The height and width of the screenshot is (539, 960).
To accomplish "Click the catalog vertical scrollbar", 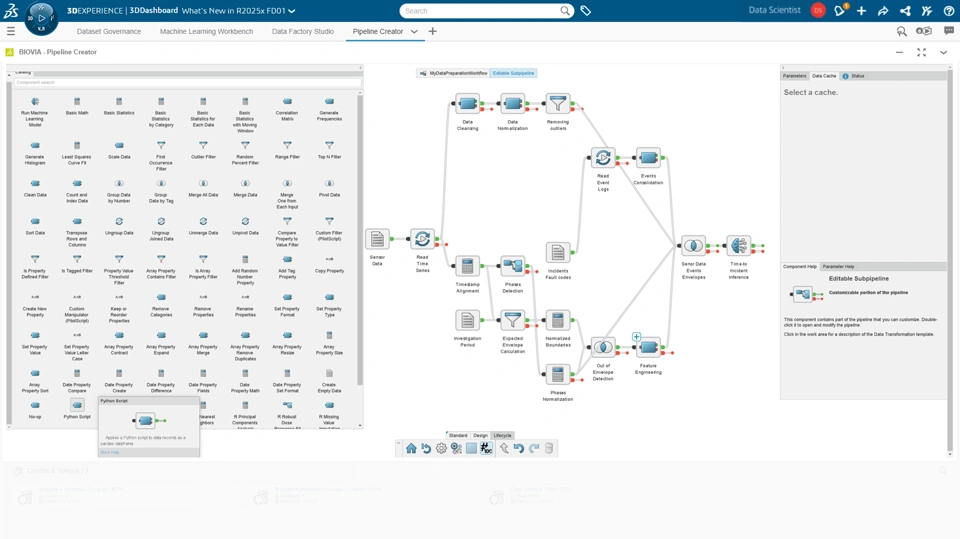I will [x=360, y=239].
